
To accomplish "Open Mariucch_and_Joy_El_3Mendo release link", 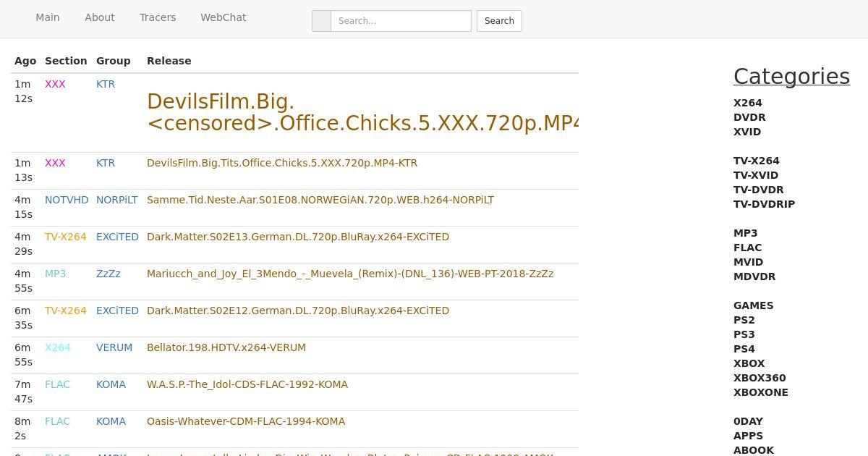I will pyautogui.click(x=350, y=274).
